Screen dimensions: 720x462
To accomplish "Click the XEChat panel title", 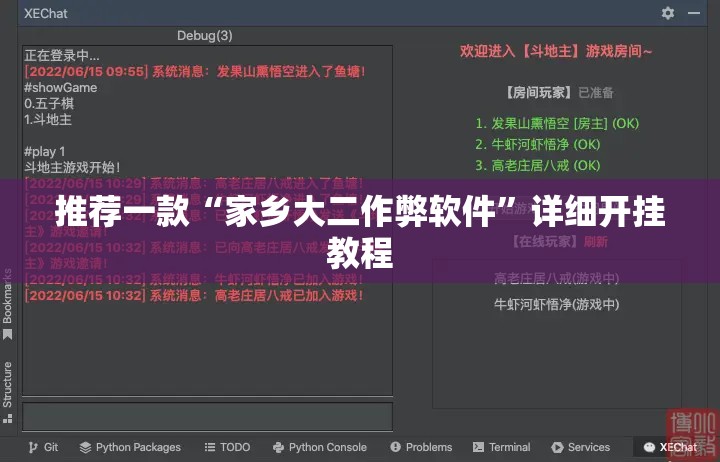I will 45,13.
